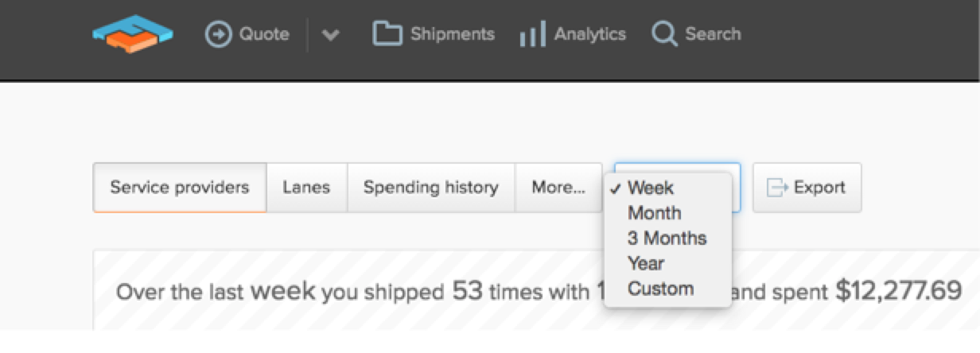The width and height of the screenshot is (980, 353).
Task: Click the Quote text label
Action: (264, 34)
